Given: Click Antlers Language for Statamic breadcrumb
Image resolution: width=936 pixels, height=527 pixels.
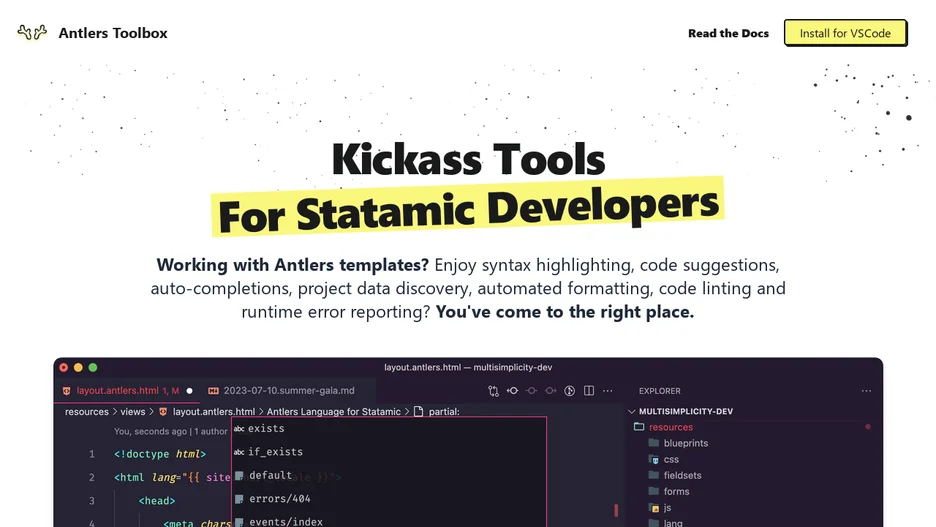Looking at the screenshot, I should click(334, 412).
